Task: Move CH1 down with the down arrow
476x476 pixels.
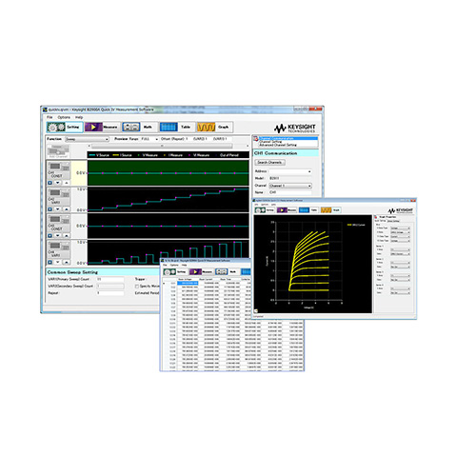Action: 58,183
